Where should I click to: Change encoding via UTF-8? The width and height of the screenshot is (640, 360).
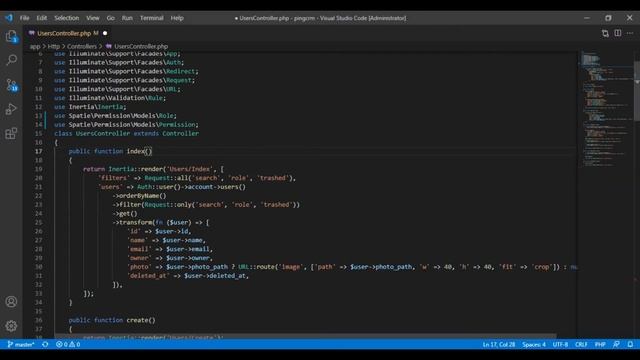pyautogui.click(x=560, y=344)
